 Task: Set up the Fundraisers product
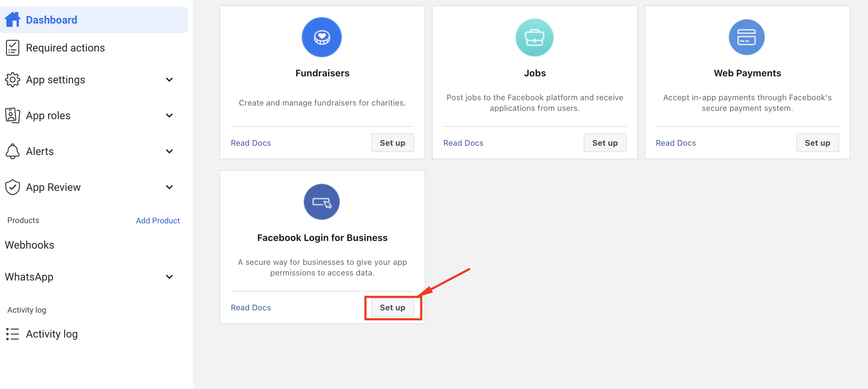tap(392, 143)
